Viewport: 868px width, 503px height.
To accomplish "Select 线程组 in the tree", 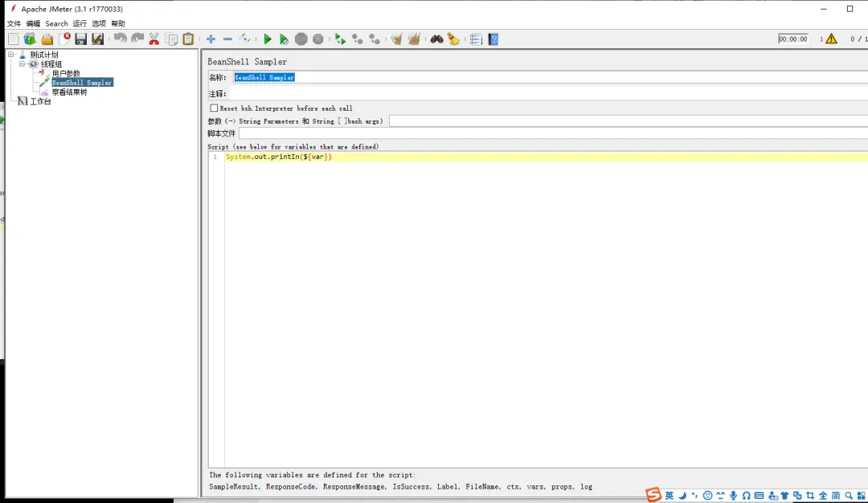I will [51, 64].
